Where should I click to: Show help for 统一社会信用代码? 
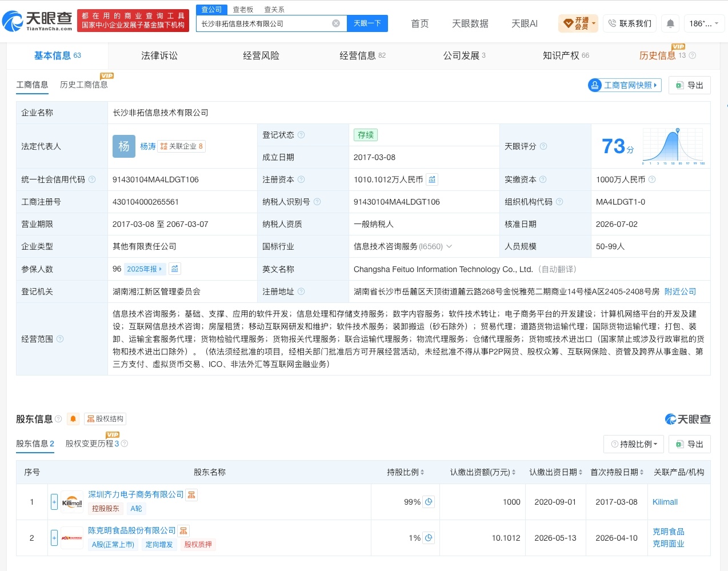coord(92,179)
